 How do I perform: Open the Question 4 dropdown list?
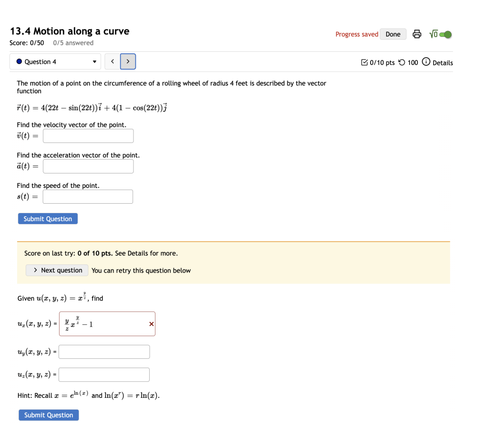pos(94,61)
